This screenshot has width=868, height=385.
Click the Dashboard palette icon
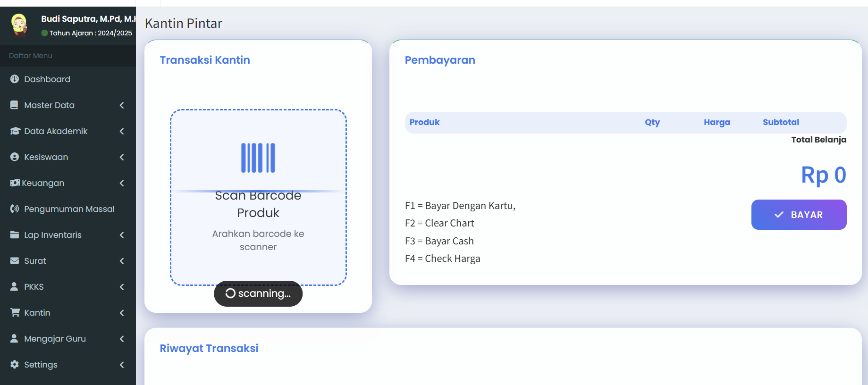pos(15,79)
